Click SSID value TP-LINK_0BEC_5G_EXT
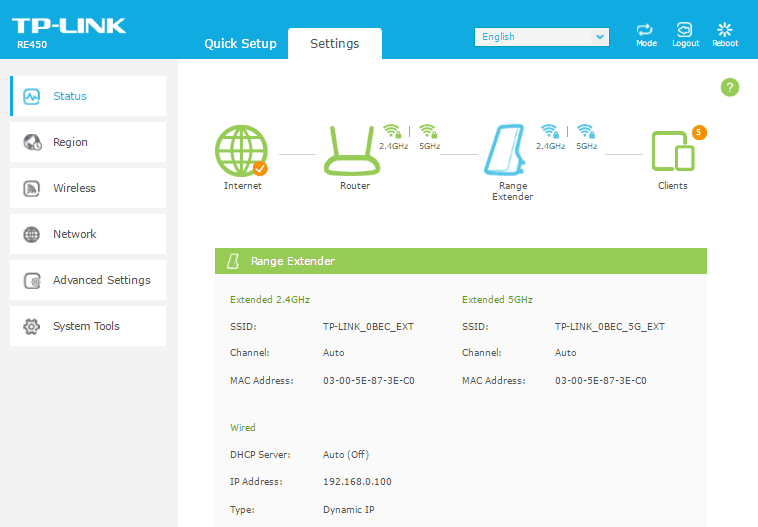 click(610, 327)
